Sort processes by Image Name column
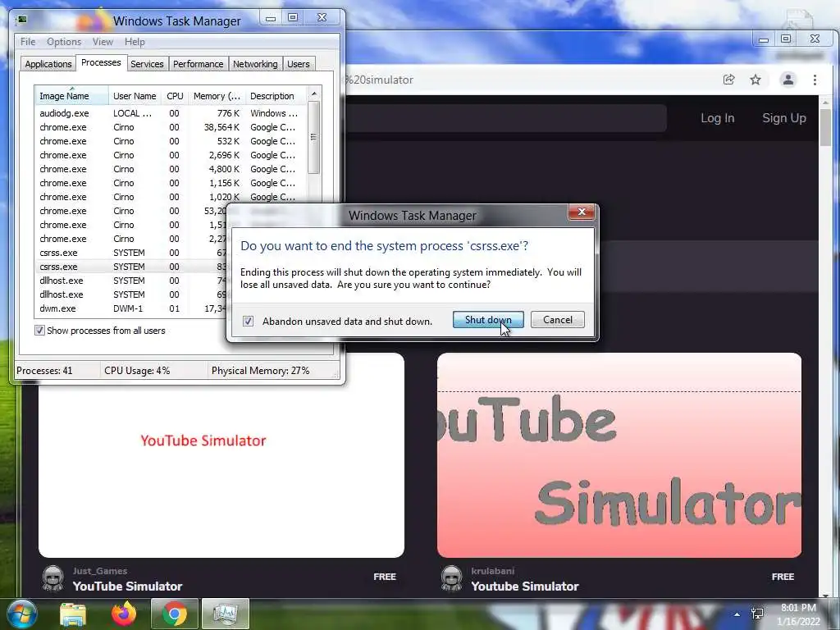Screen dimensions: 840x630 tap(71, 96)
